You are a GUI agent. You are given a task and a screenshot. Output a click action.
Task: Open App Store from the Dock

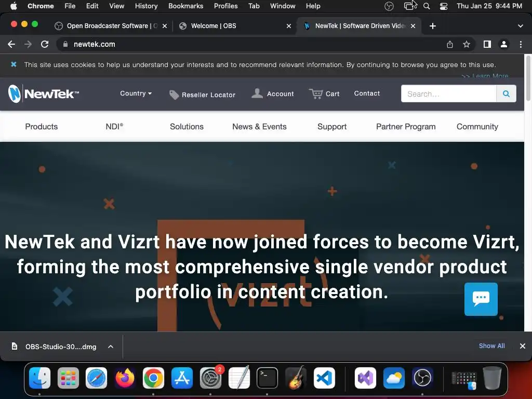(x=182, y=378)
